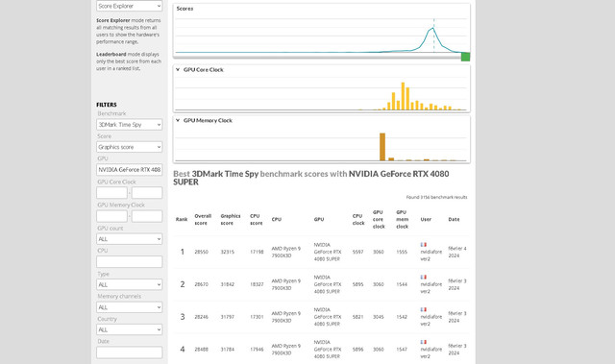Viewport: 615px width, 364px height.
Task: Click CPU score 17946 in rank 4 row
Action: click(x=257, y=349)
